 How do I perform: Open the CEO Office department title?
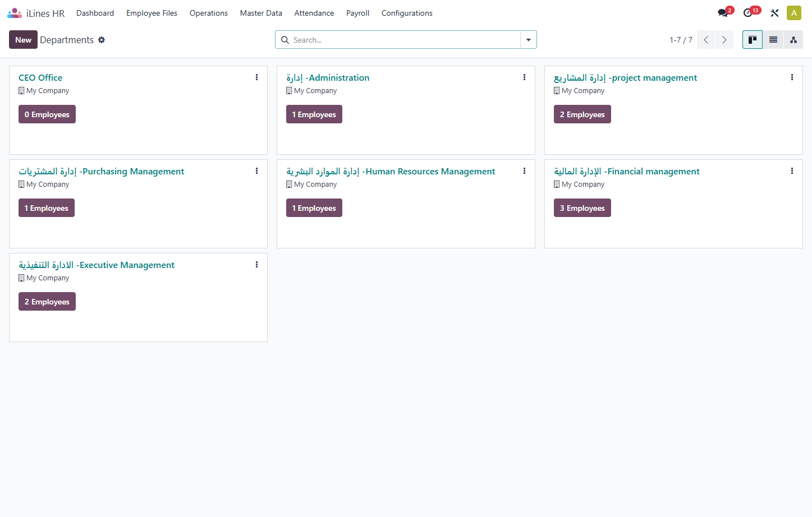40,78
